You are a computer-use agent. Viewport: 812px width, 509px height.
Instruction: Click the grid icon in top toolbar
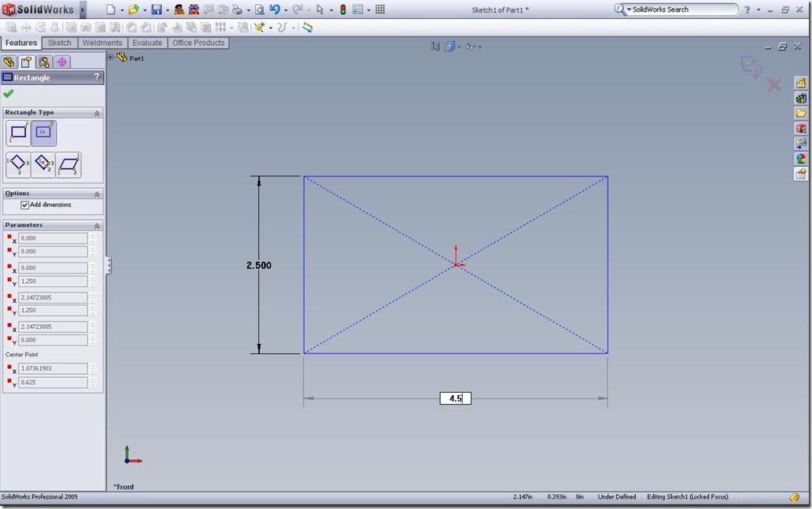(x=380, y=9)
